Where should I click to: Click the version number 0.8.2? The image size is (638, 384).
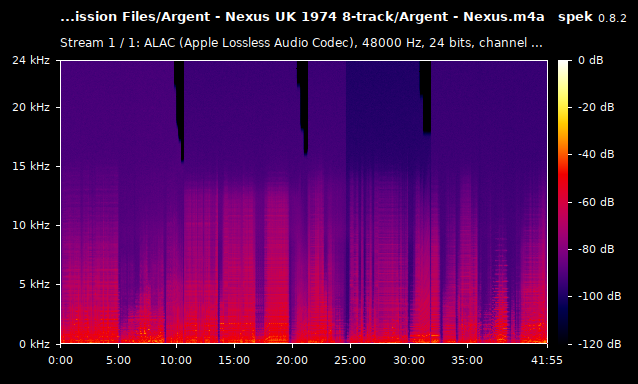point(612,18)
